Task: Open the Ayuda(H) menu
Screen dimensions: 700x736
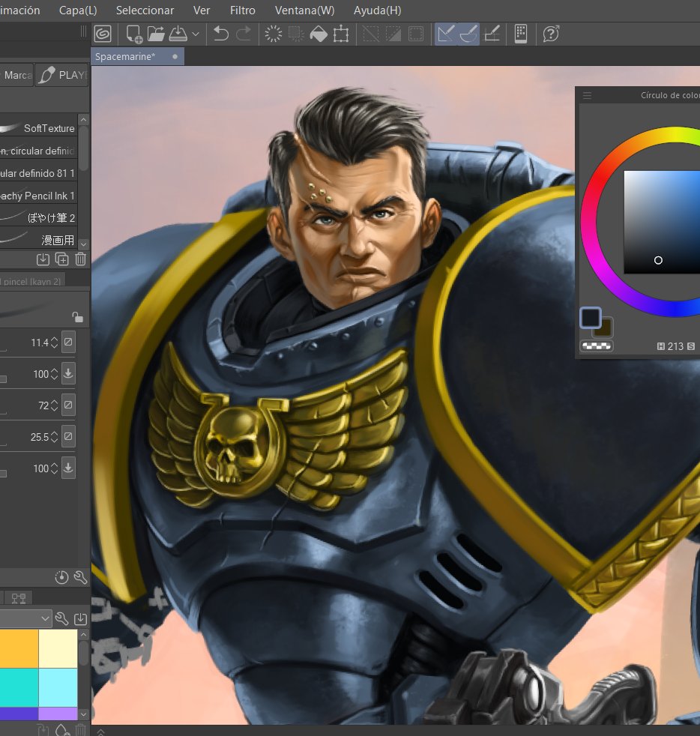Action: pyautogui.click(x=378, y=10)
